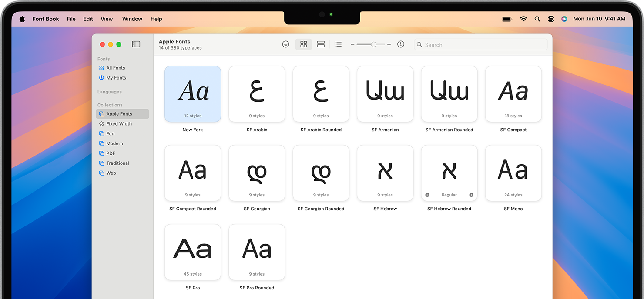644x299 pixels.
Task: Open the My Fonts collection
Action: click(115, 77)
